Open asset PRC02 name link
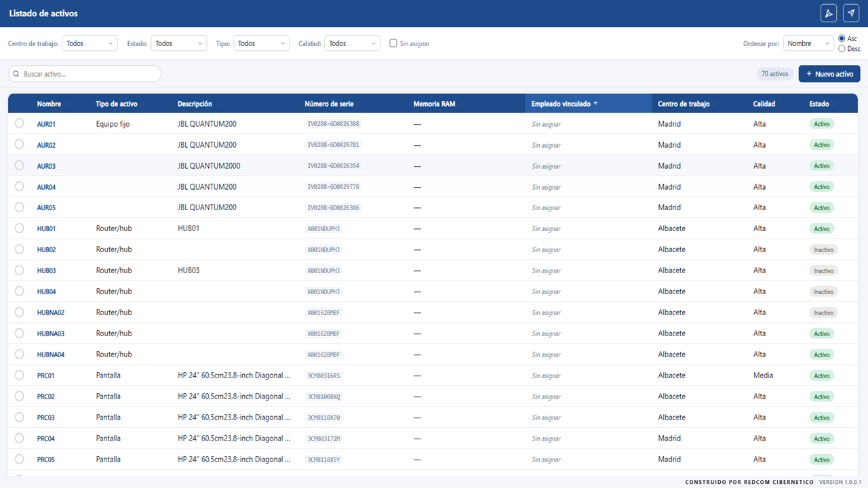 pos(46,396)
